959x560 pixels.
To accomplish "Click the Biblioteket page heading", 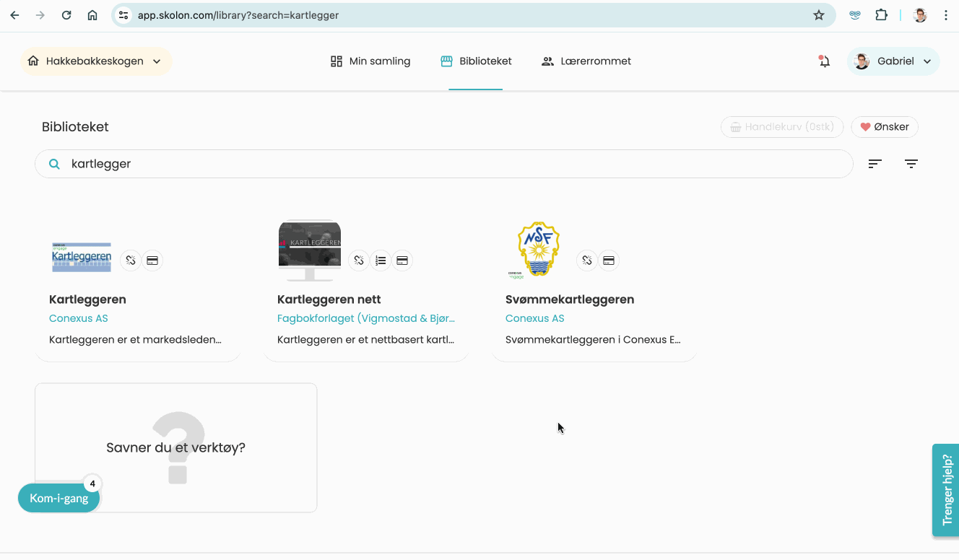I will 75,127.
